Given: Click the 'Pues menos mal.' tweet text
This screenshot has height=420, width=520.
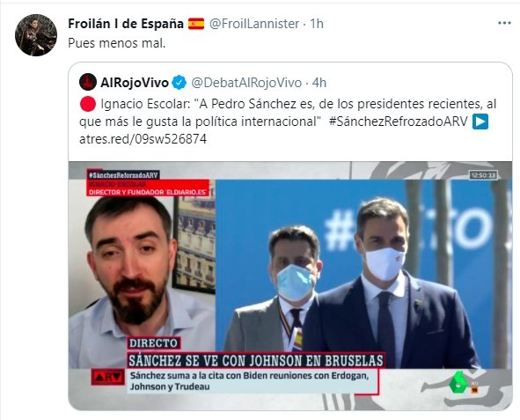Looking at the screenshot, I should (117, 43).
